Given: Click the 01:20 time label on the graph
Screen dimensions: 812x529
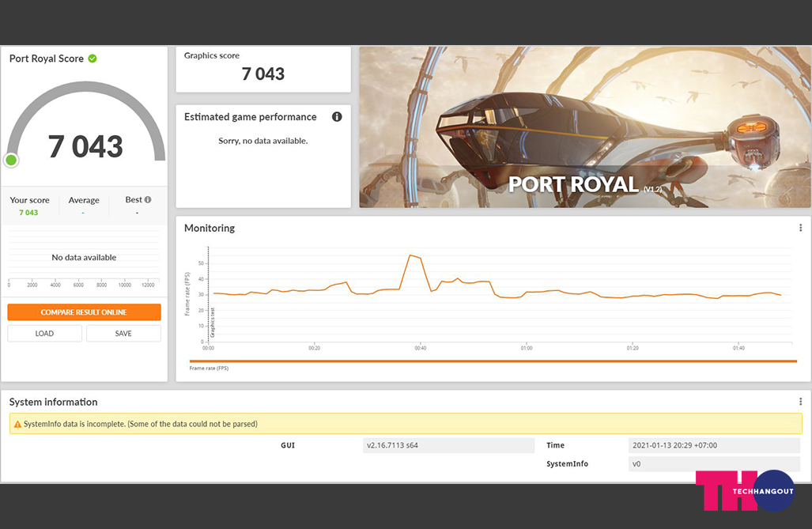Looking at the screenshot, I should pos(633,348).
